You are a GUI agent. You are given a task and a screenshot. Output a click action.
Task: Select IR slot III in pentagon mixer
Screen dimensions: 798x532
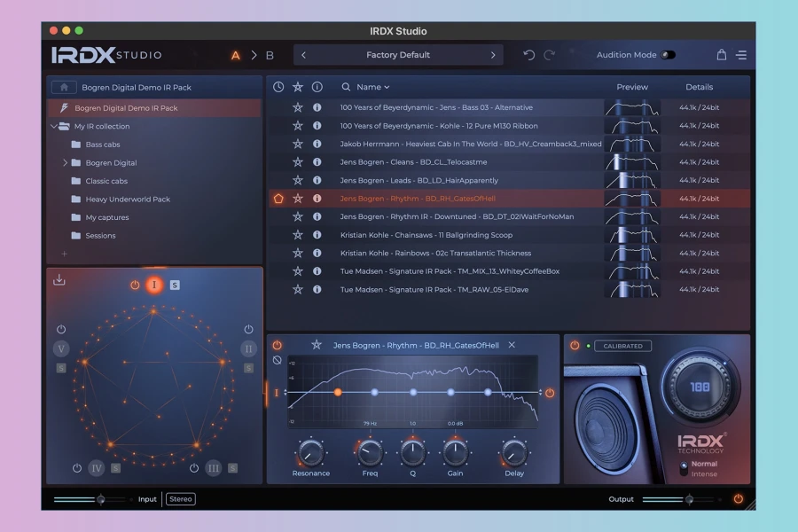[213, 468]
